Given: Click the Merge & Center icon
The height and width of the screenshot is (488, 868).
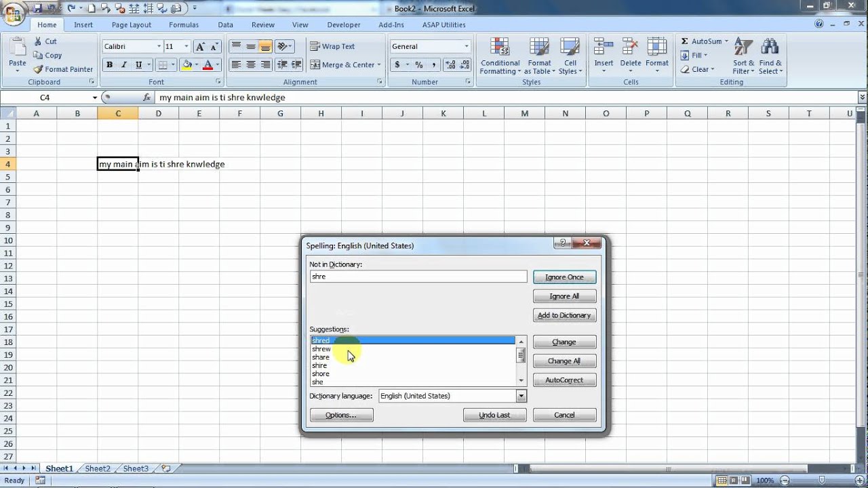Looking at the screenshot, I should tap(315, 65).
